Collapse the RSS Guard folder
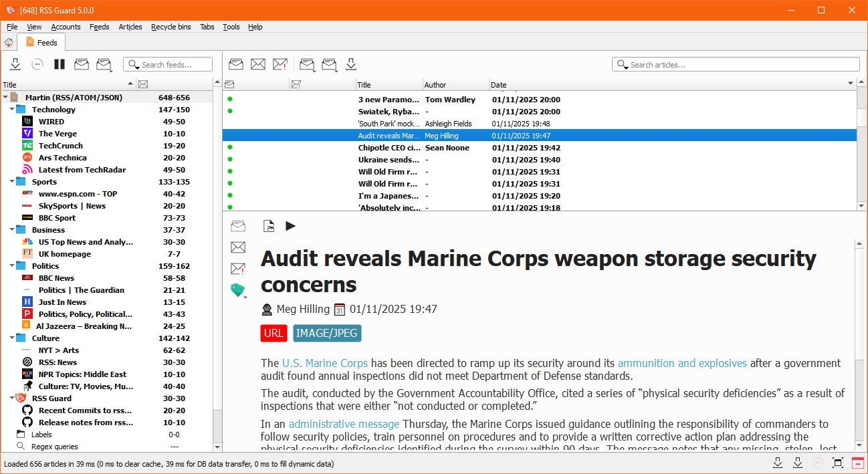The image size is (868, 474). pos(12,398)
